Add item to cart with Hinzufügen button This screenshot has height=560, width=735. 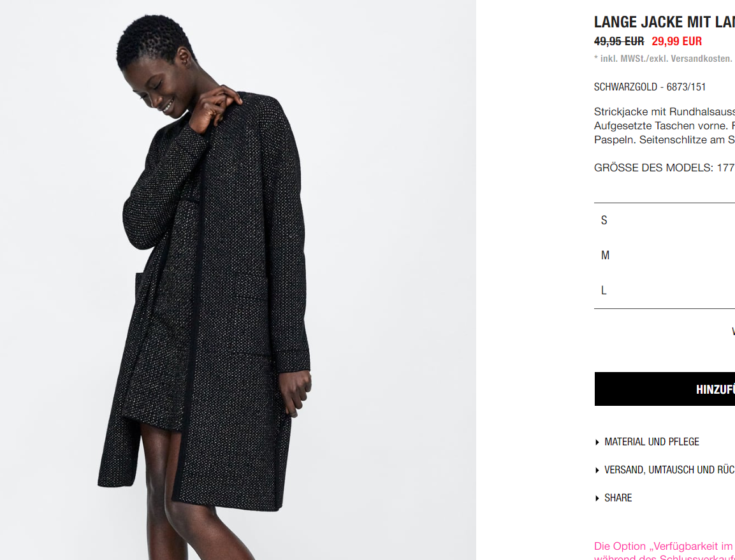[x=665, y=389]
